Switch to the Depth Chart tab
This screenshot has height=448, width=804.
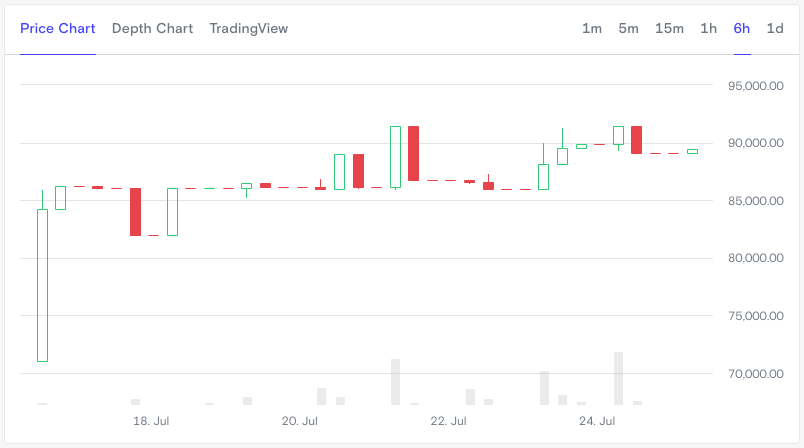coord(152,28)
